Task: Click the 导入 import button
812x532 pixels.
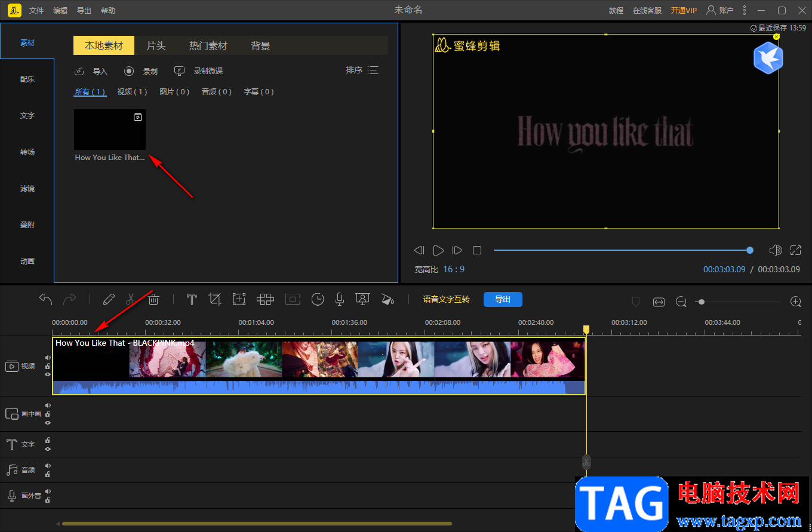Action: point(91,71)
